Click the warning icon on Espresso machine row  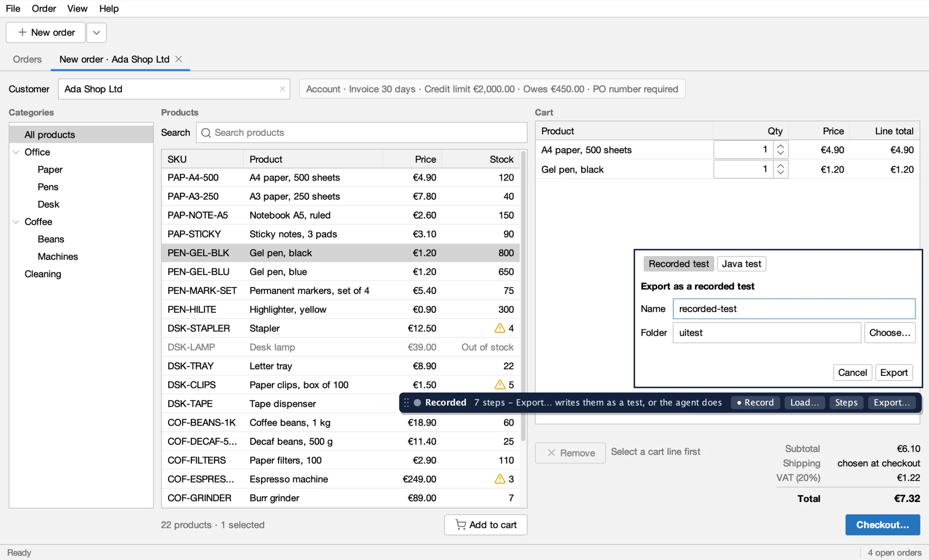(x=500, y=479)
